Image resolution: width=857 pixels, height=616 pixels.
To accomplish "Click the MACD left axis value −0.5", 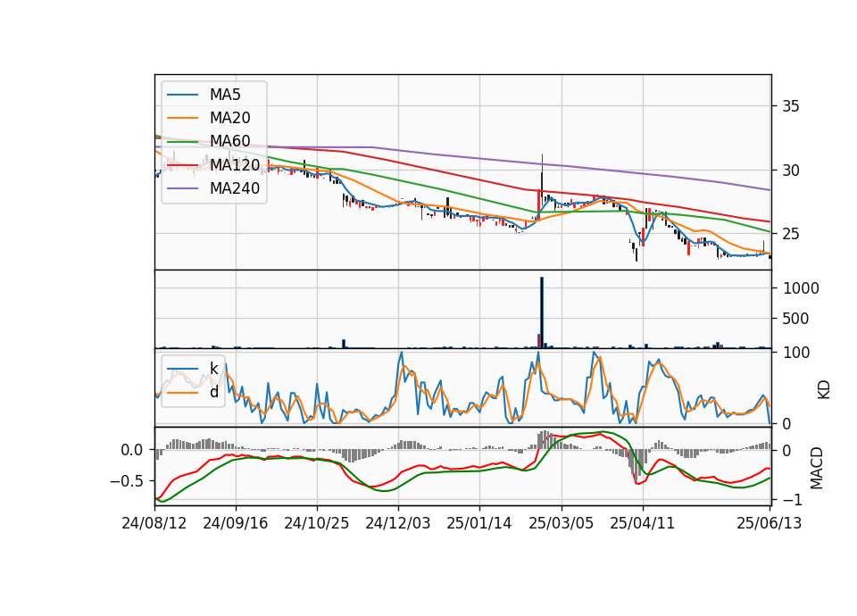I will tap(126, 481).
